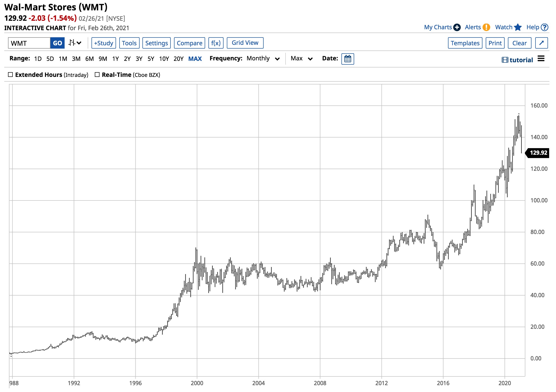Select the 20Y range

click(178, 59)
